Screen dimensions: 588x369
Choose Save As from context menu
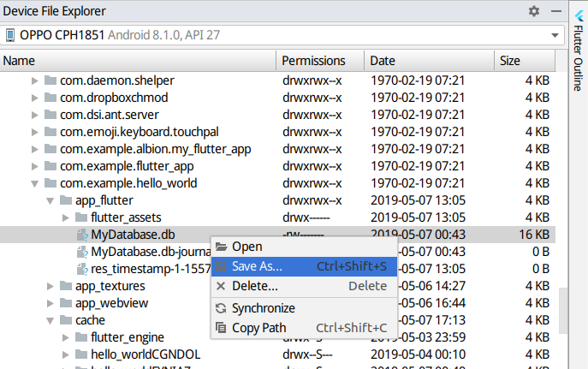(x=257, y=266)
